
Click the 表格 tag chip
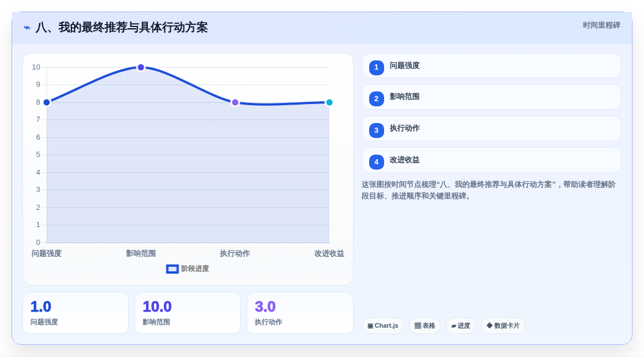pos(425,326)
